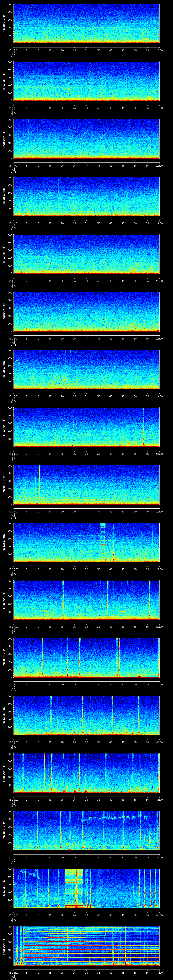Select the spectrogram panel beginning at 15:20:00
The image size is (173, 980).
click(x=86, y=196)
